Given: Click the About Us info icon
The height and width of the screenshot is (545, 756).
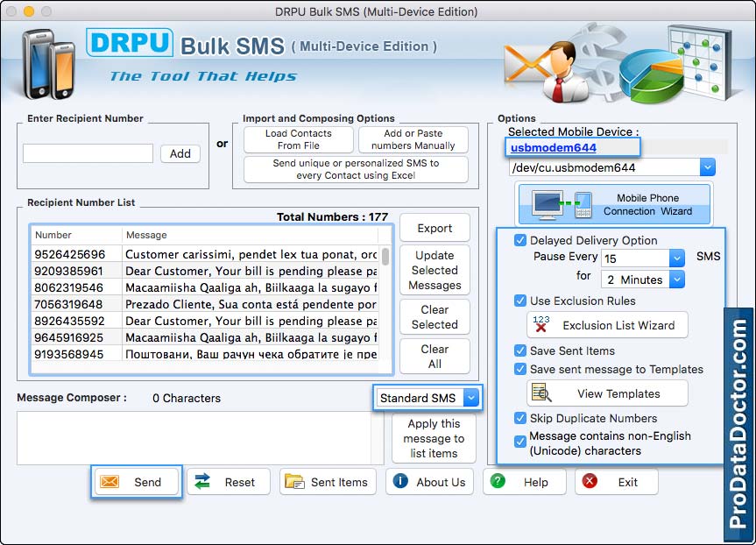Looking at the screenshot, I should pyautogui.click(x=400, y=481).
